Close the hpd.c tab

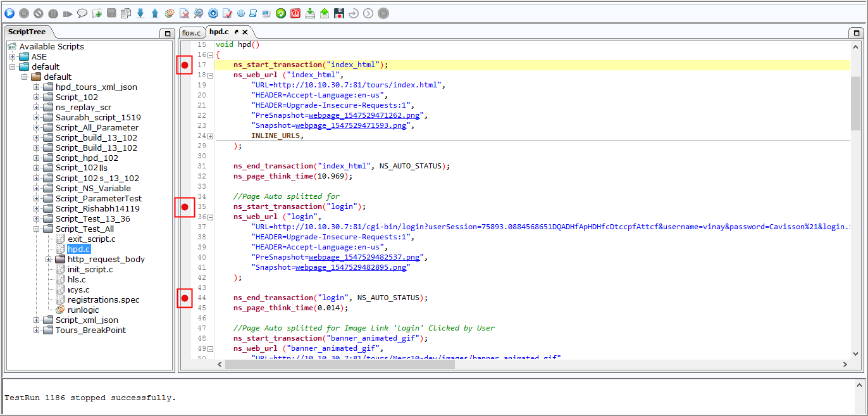(245, 32)
